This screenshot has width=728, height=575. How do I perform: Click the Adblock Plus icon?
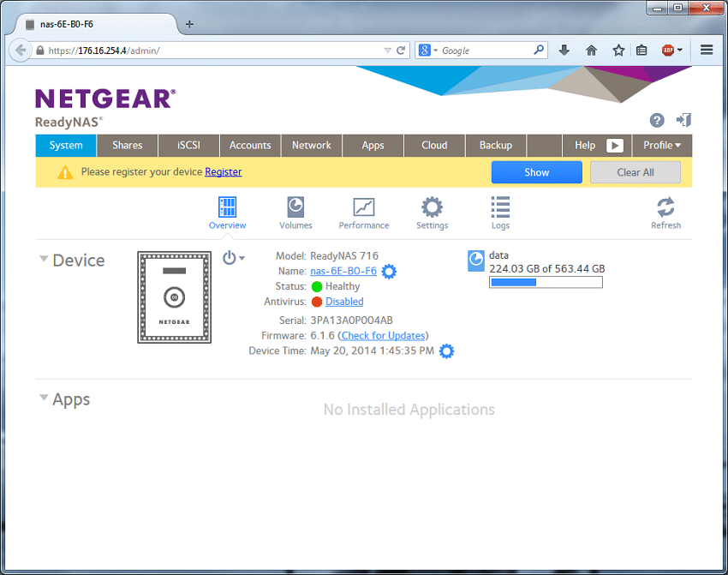[x=668, y=51]
